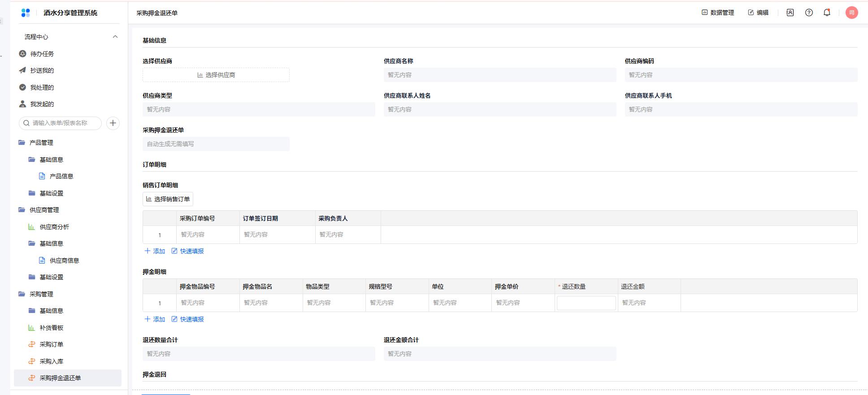Open the 产品信息 form
The image size is (868, 395).
click(x=68, y=176)
